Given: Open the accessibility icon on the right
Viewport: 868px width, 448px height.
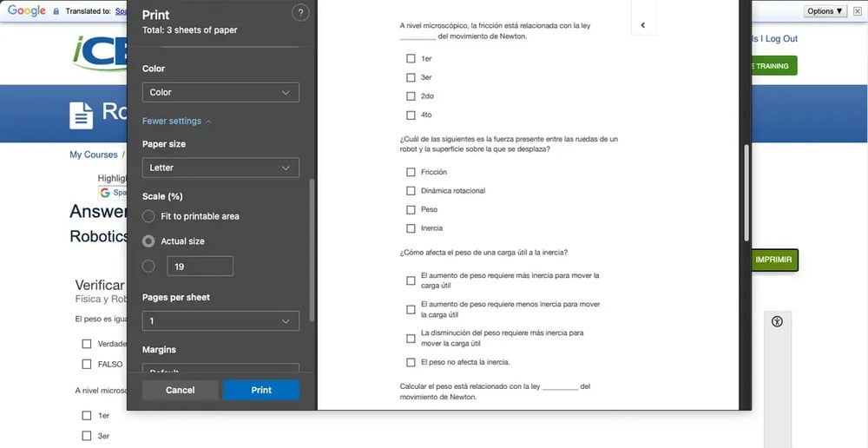Looking at the screenshot, I should coord(777,321).
